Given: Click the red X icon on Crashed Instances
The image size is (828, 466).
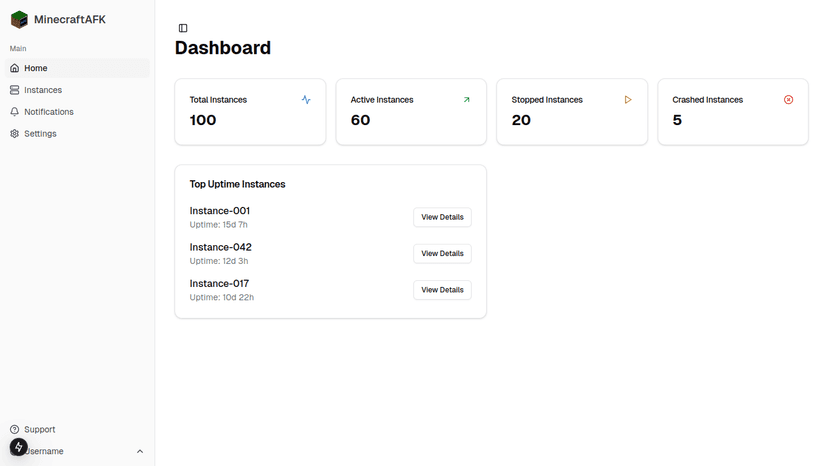Looking at the screenshot, I should pos(788,100).
